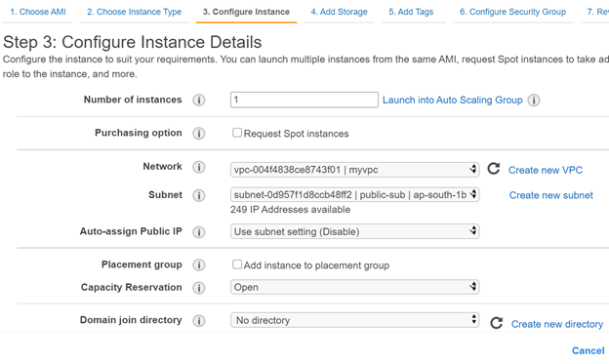Click Create new VPC link
The image size is (609, 364).
[x=546, y=170]
